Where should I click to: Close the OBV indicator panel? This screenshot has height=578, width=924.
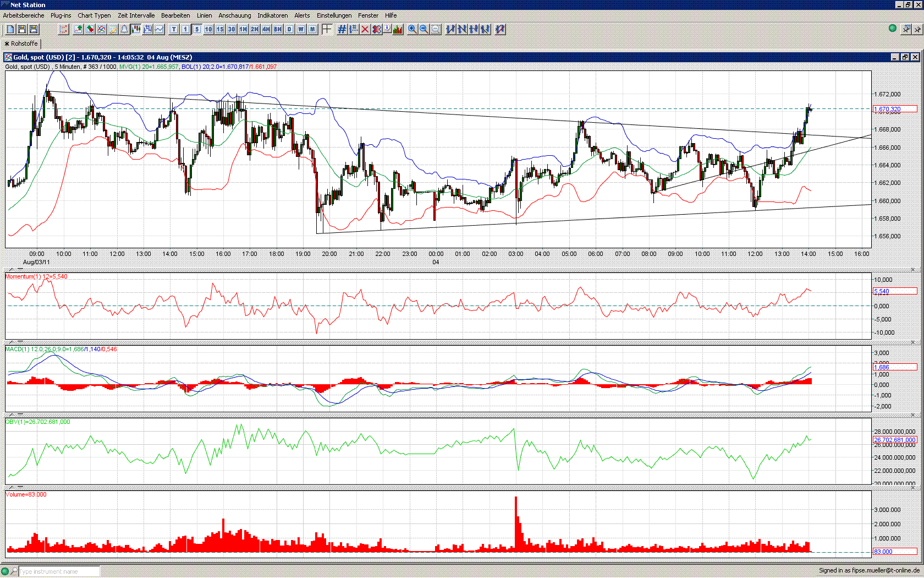913,415
